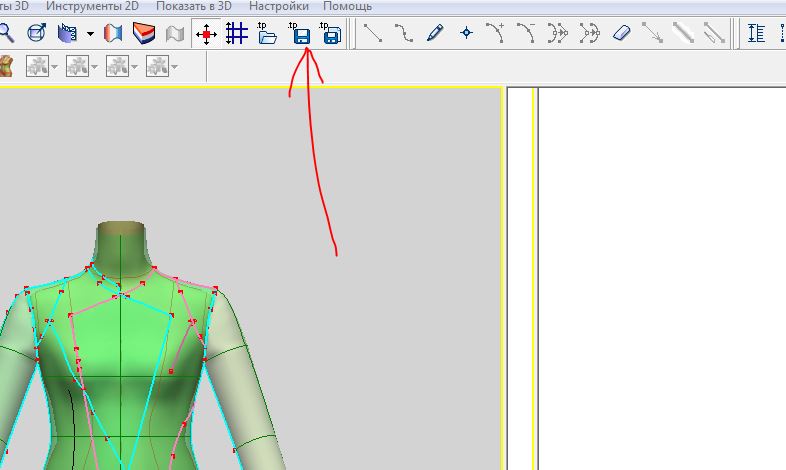
Task: Select the curve drawing tool
Action: [403, 34]
